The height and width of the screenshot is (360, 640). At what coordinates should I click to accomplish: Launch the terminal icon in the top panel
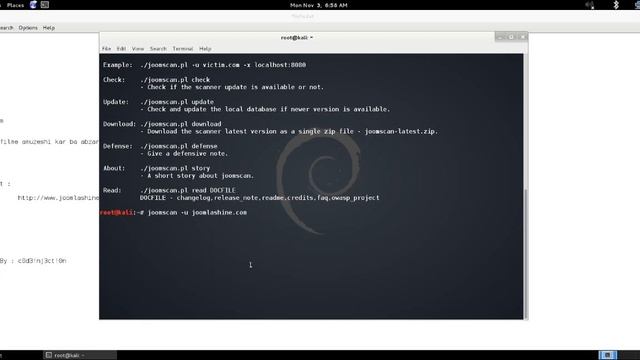pos(45,5)
